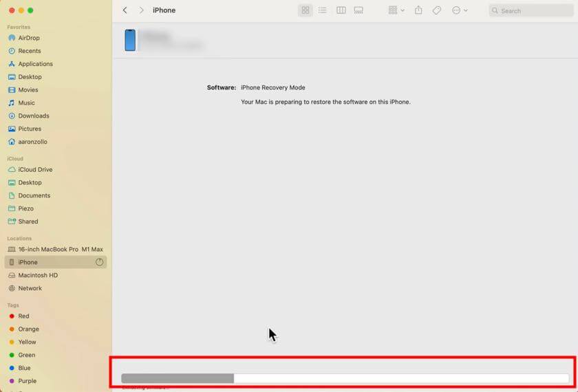Click the Software label

coord(222,88)
